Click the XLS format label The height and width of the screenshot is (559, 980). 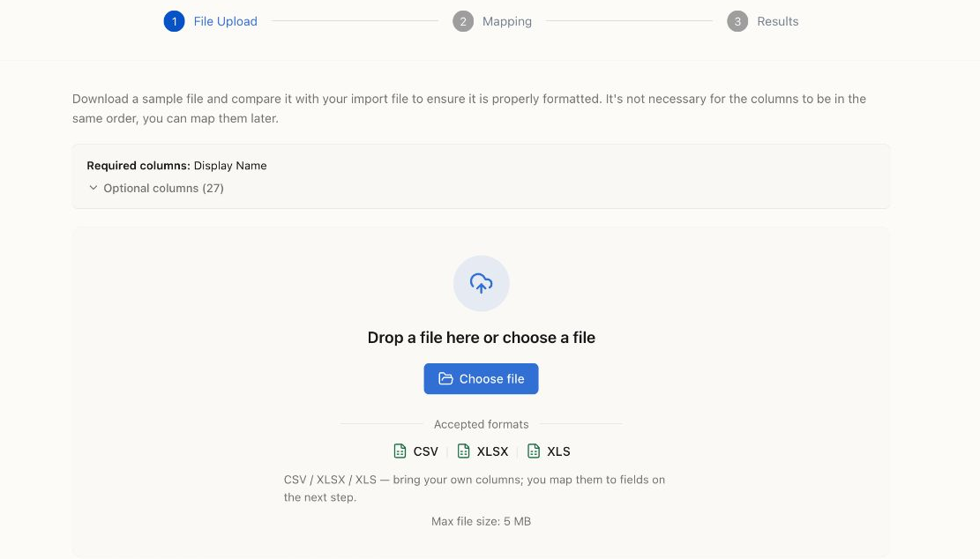(x=558, y=451)
